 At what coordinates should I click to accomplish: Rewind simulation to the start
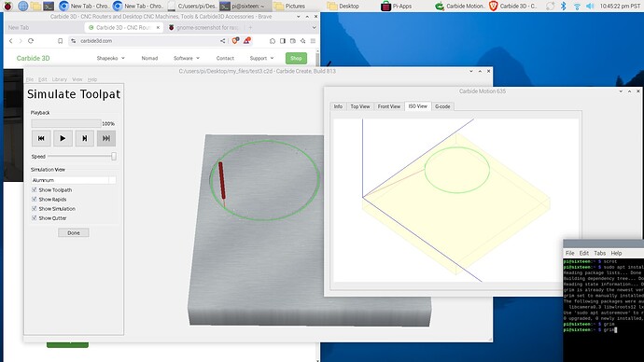(41, 138)
